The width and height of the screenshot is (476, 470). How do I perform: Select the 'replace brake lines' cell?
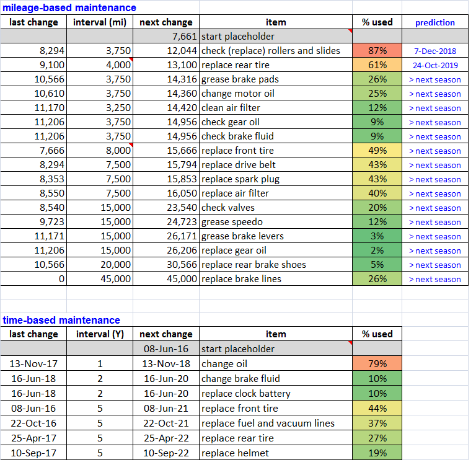pos(276,279)
